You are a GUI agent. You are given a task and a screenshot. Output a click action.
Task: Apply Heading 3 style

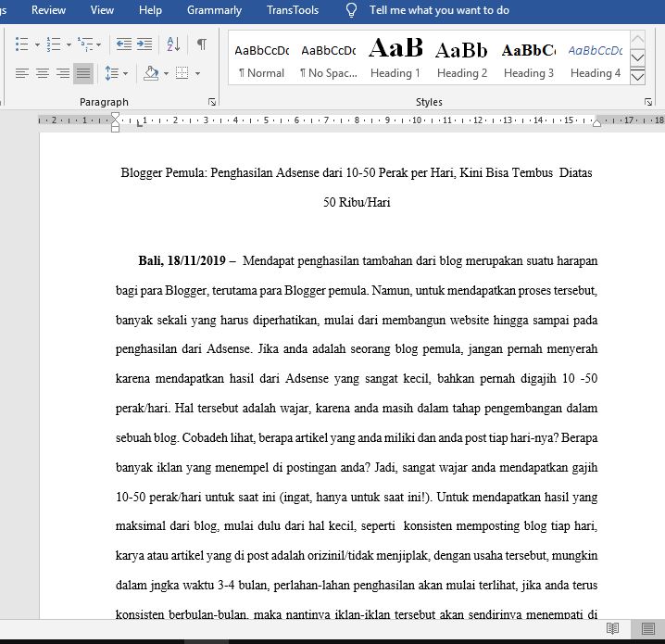[x=529, y=59]
